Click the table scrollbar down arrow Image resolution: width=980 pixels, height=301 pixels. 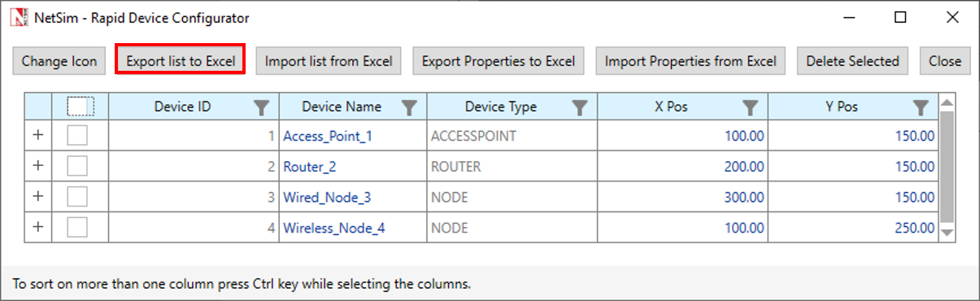tap(947, 233)
